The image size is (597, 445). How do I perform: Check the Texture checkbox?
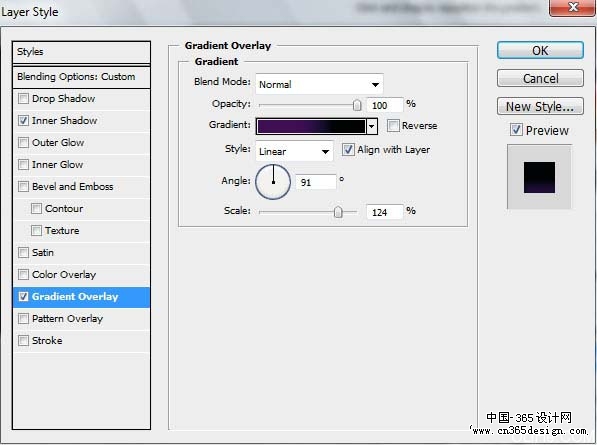36,231
